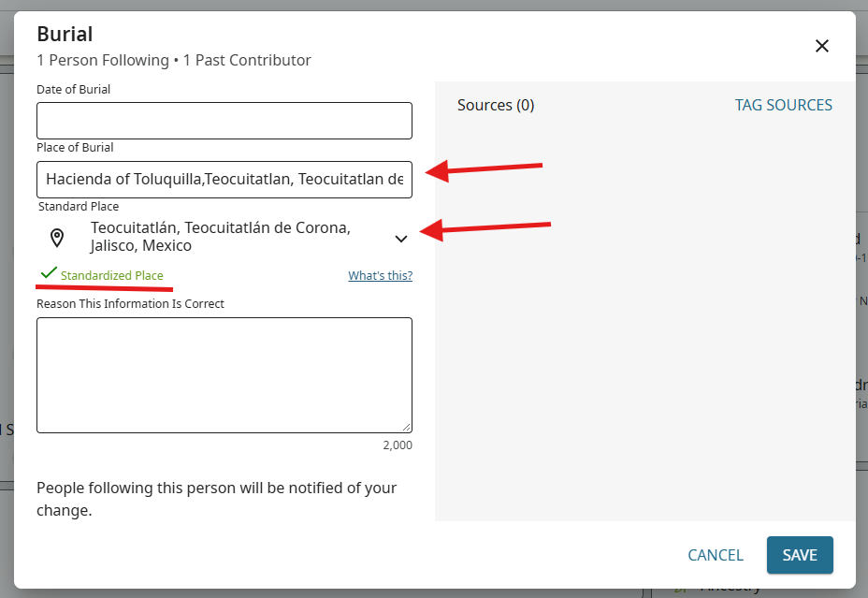
Task: Save the burial changes
Action: coord(800,555)
